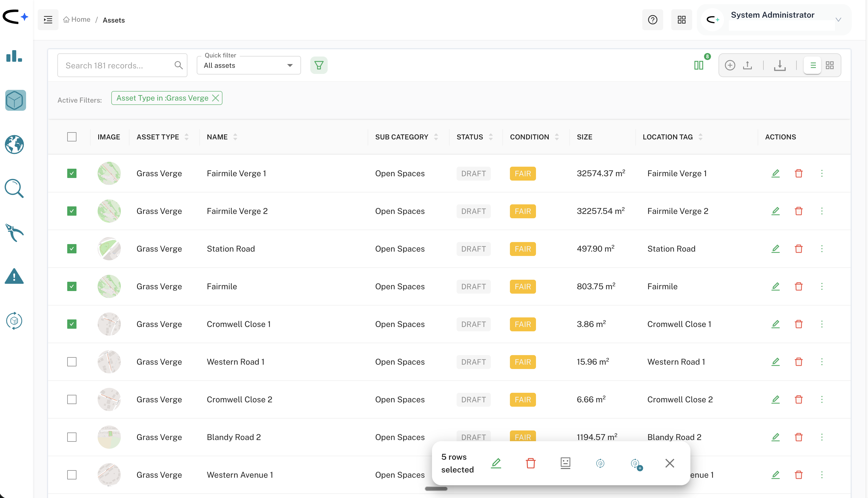This screenshot has width=868, height=498.
Task: Close the 5 rows selected bar
Action: (x=670, y=463)
